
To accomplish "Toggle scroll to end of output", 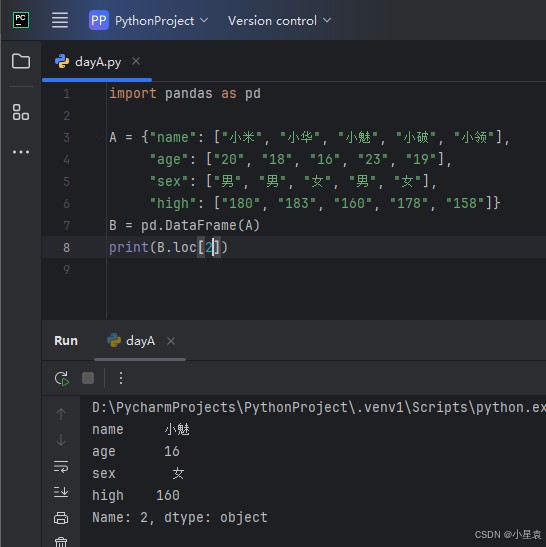I will pyautogui.click(x=61, y=492).
